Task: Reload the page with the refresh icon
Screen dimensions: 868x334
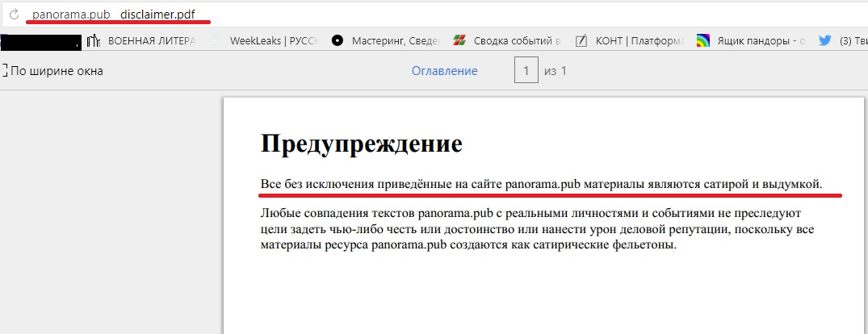Action: 15,14
